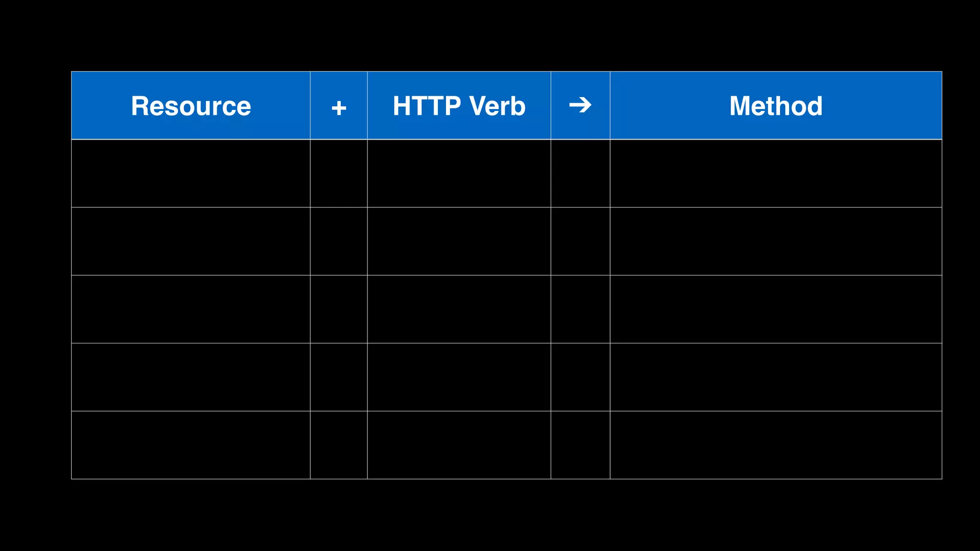This screenshot has width=980, height=551.
Task: Click third-row cell under Resource column
Action: click(190, 309)
